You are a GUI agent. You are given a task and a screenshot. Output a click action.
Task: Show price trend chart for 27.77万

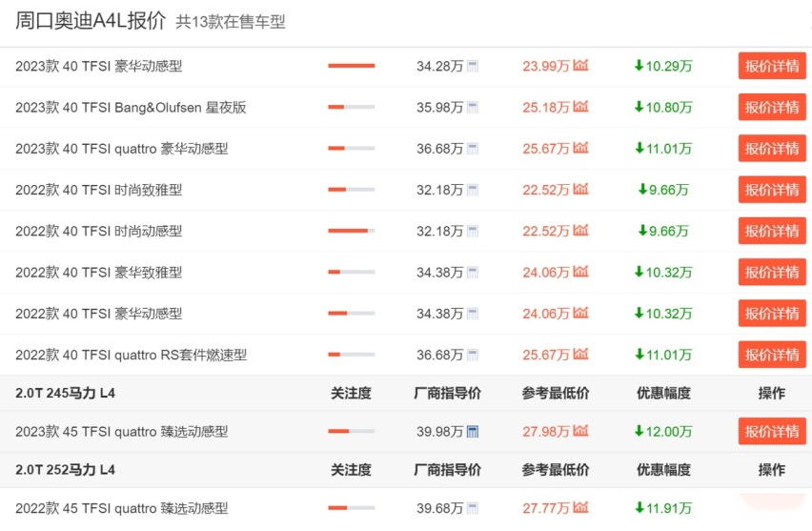point(580,507)
